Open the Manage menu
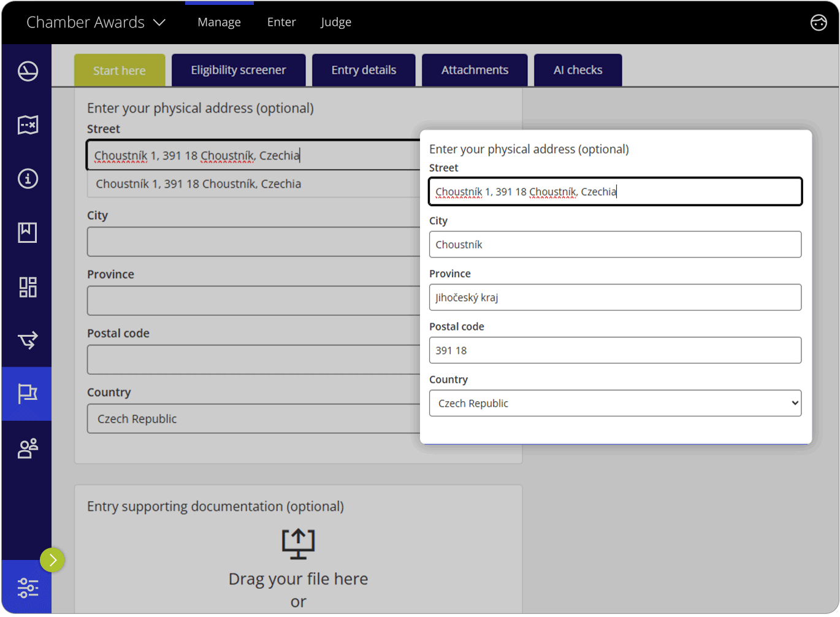 click(219, 22)
